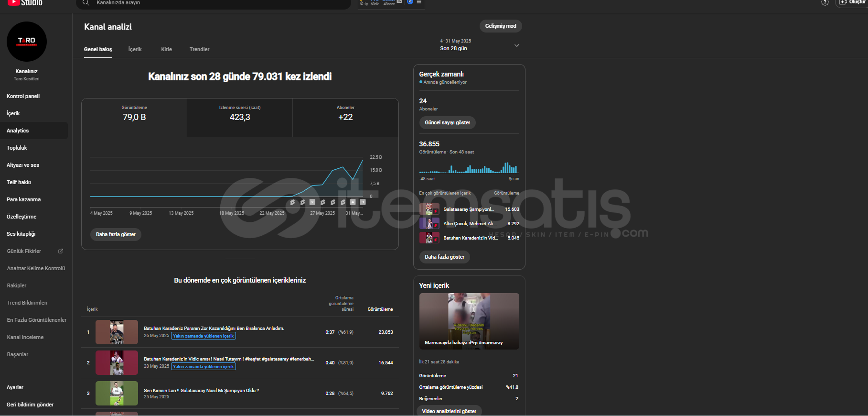Click title Batuhan Karadeniz'in Vidic anısı
868x416 pixels.
(229, 359)
